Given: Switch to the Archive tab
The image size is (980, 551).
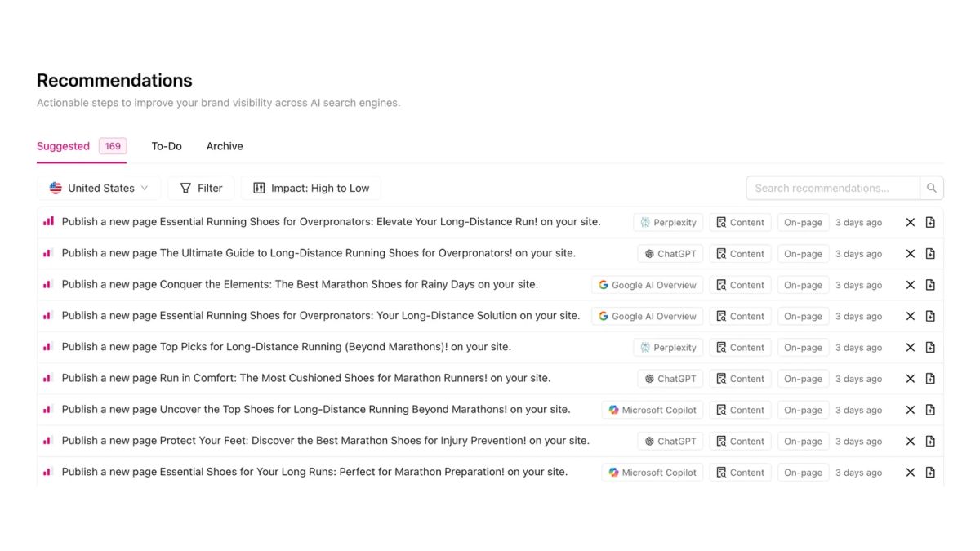Looking at the screenshot, I should (225, 146).
